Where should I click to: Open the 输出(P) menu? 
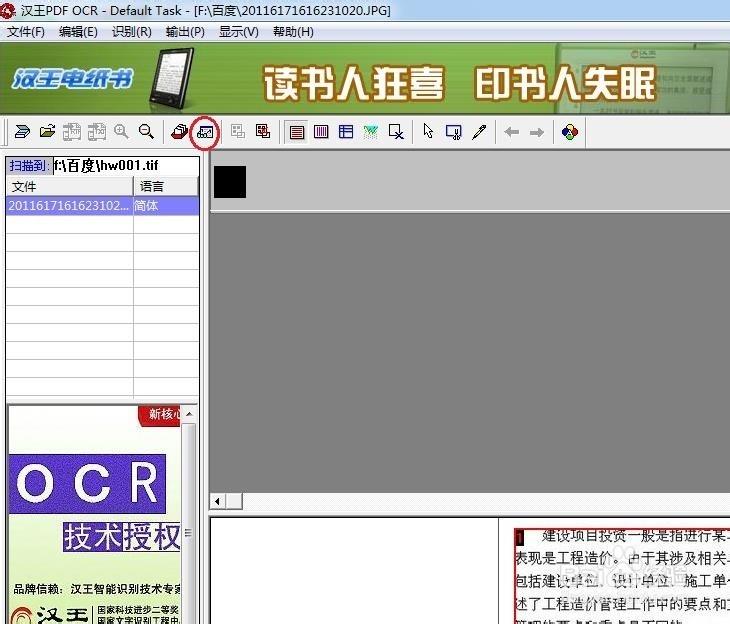pyautogui.click(x=185, y=32)
